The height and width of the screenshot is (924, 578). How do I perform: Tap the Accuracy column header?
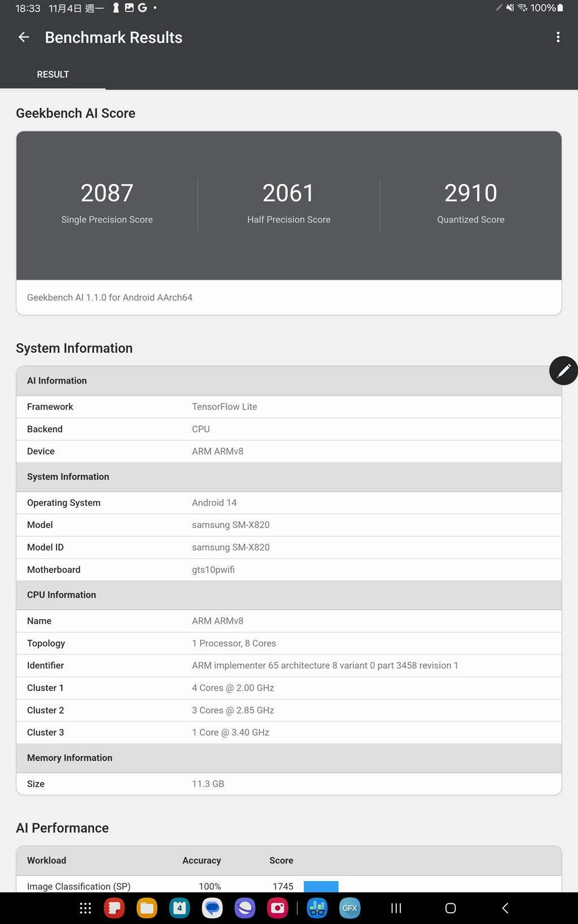pos(202,860)
